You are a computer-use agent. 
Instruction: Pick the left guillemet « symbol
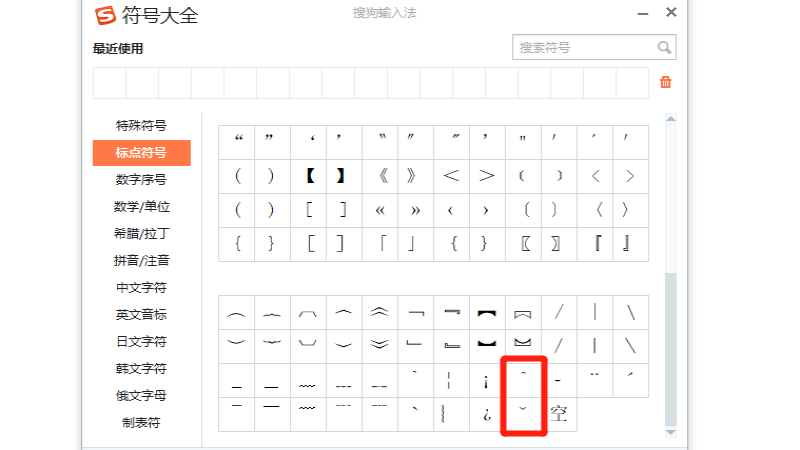click(x=381, y=210)
